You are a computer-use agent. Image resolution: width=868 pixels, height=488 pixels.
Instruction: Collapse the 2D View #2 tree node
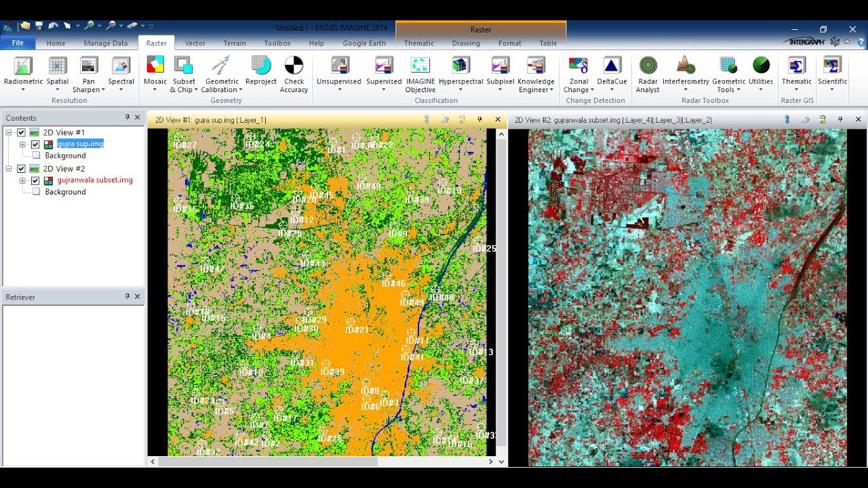tap(9, 168)
